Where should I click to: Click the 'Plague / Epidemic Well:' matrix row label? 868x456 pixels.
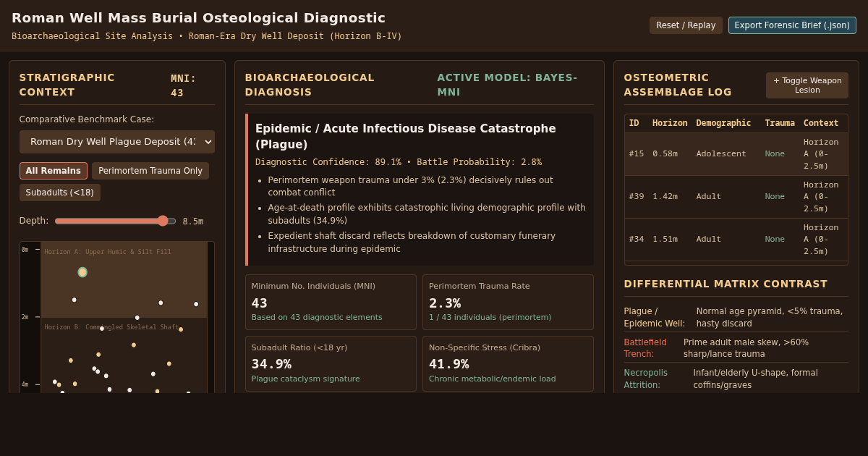coord(655,317)
